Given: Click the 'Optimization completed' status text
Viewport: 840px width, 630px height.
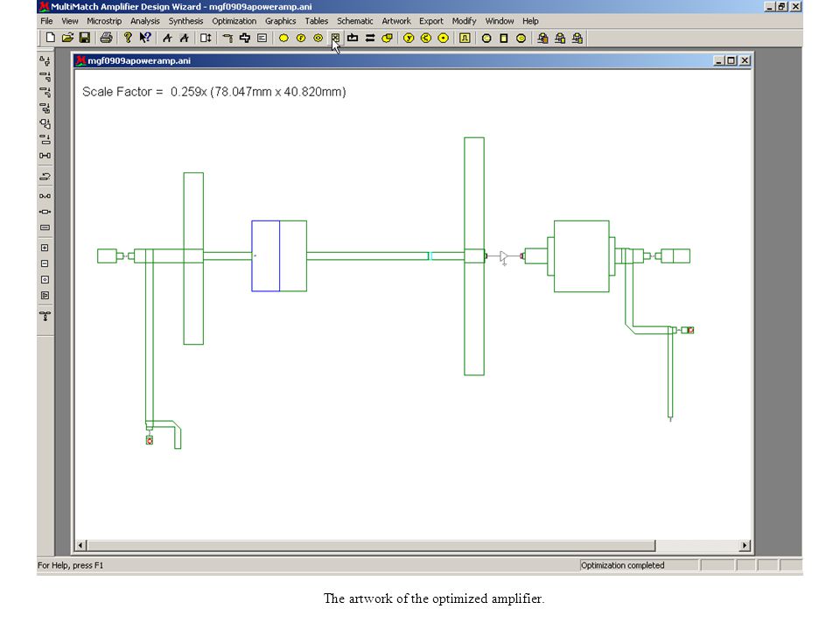Looking at the screenshot, I should pyautogui.click(x=622, y=565).
